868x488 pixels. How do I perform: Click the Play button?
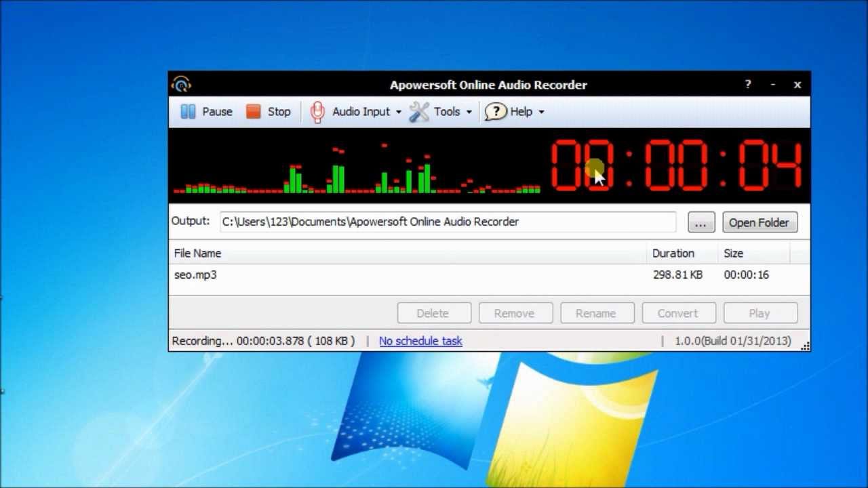coord(759,313)
